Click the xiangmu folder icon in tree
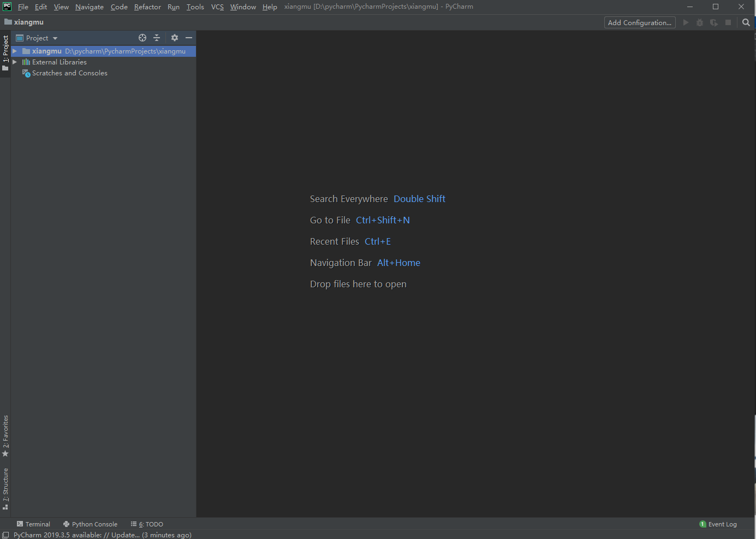756x539 pixels. pyautogui.click(x=26, y=51)
